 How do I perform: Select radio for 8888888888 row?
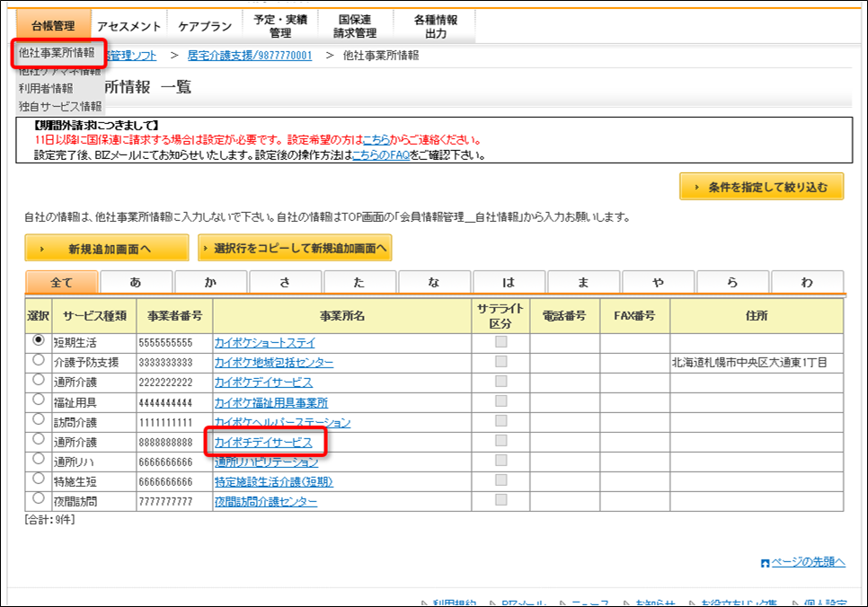pyautogui.click(x=39, y=439)
